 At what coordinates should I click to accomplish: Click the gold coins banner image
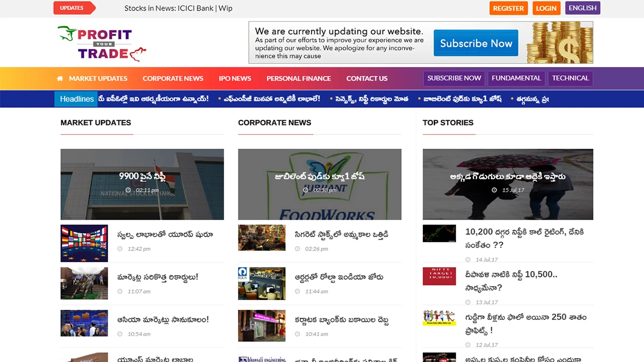point(560,43)
